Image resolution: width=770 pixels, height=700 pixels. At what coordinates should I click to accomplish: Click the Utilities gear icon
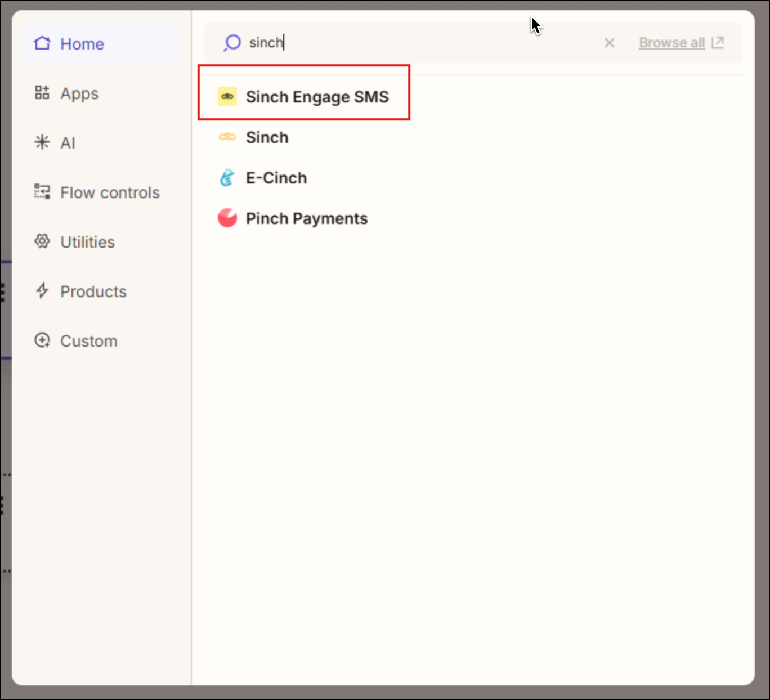click(x=42, y=241)
